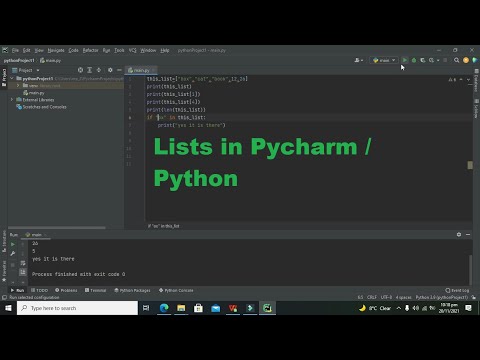Open the Python Console tool window

click(176, 290)
